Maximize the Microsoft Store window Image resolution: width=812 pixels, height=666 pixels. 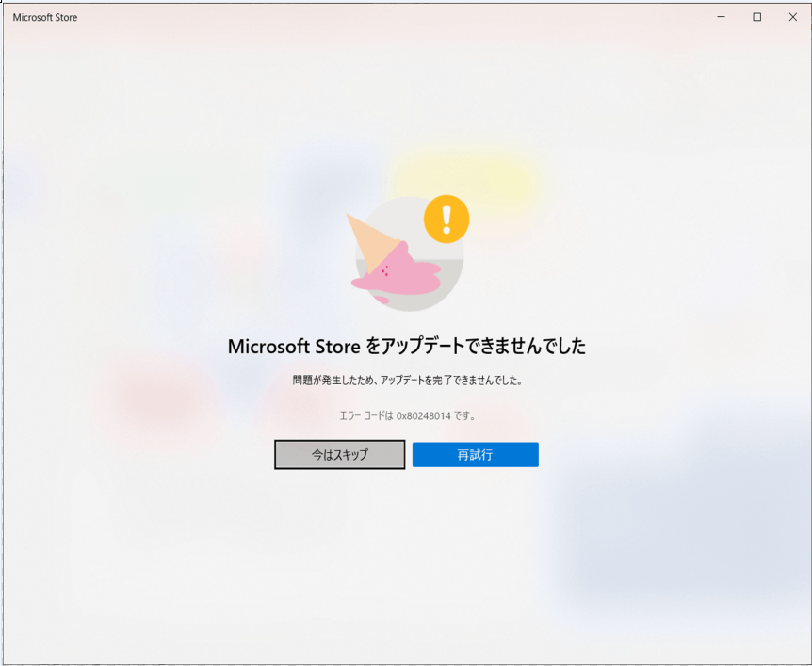(756, 17)
